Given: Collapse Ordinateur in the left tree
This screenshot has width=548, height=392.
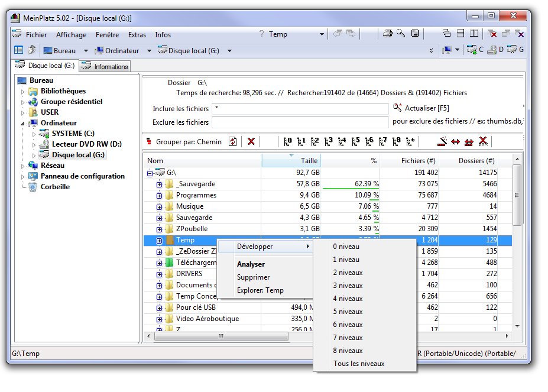Looking at the screenshot, I should pyautogui.click(x=22, y=124).
